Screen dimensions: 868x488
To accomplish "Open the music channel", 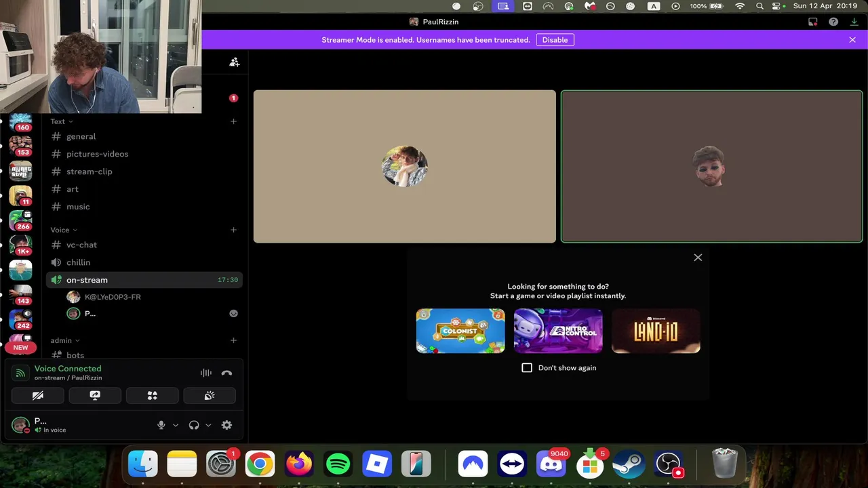I will click(144, 207).
